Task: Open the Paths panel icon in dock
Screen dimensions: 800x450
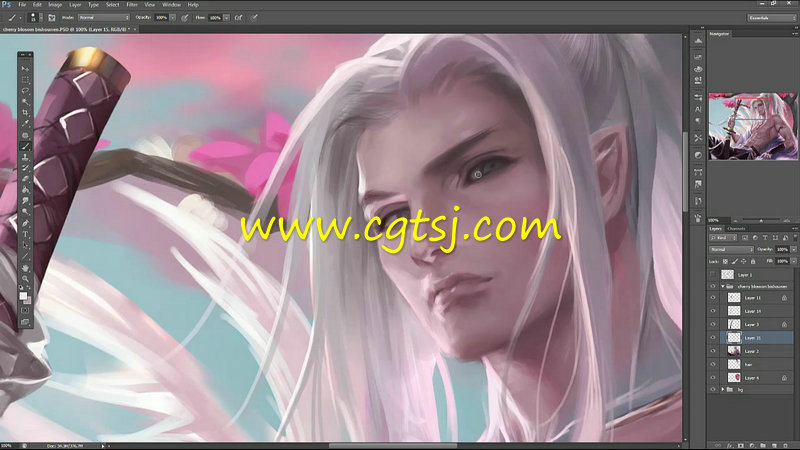Action: (698, 172)
